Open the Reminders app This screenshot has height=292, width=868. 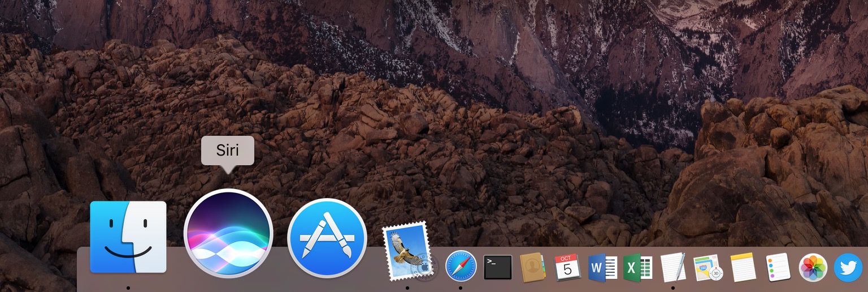pyautogui.click(x=778, y=268)
